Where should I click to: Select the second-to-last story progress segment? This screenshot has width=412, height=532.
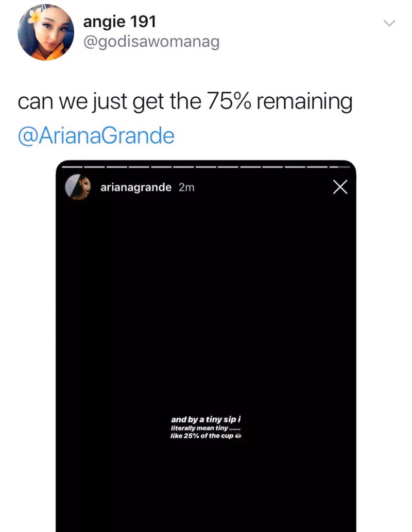(317, 167)
